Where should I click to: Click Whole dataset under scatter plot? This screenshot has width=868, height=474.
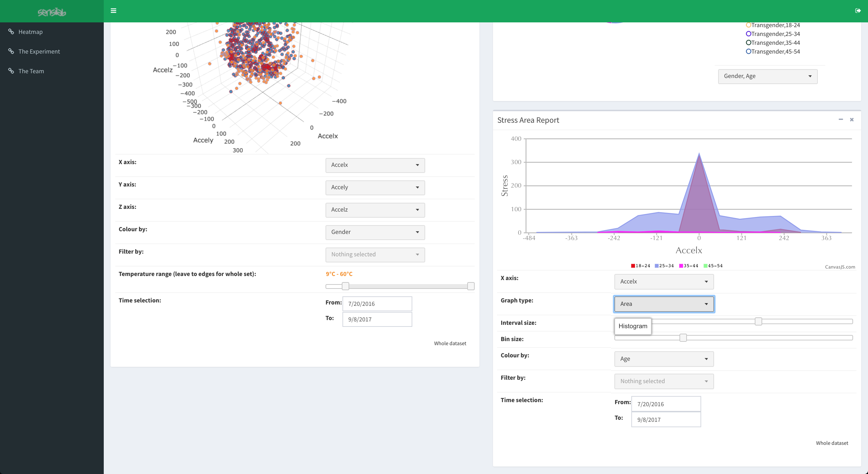450,343
